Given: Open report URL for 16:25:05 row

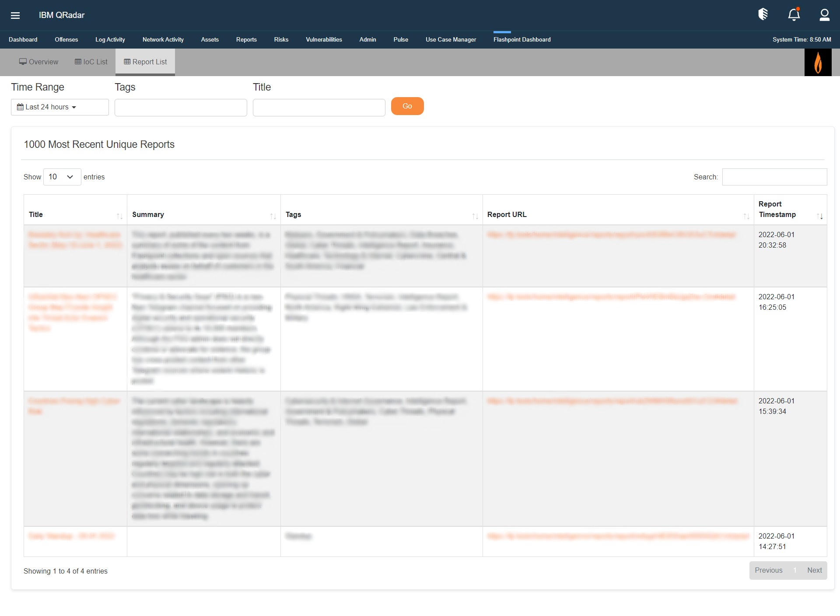Looking at the screenshot, I should point(611,297).
